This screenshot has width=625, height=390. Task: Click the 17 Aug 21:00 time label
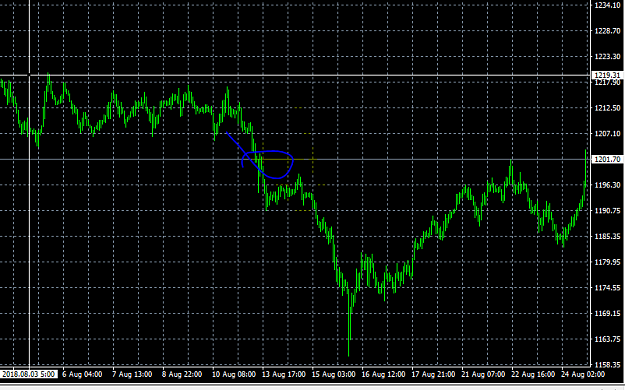(433, 374)
